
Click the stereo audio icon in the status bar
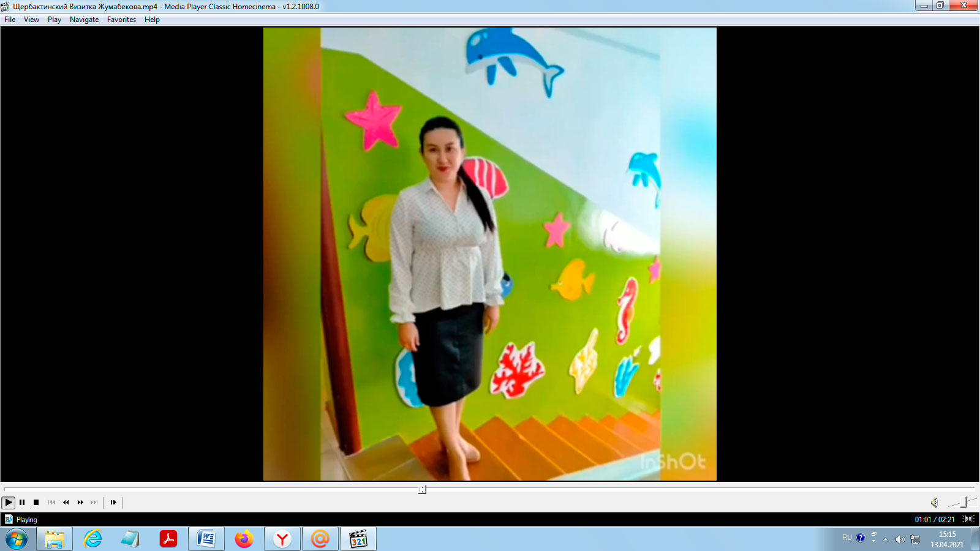pyautogui.click(x=969, y=519)
